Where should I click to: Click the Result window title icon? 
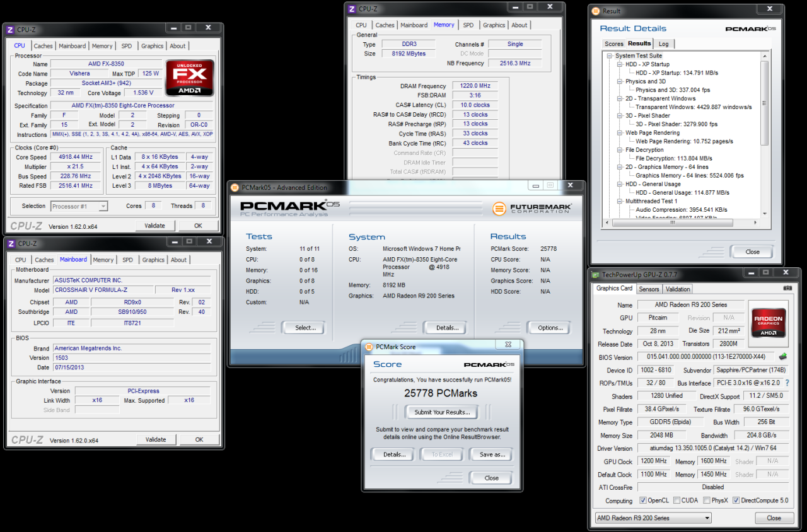[x=596, y=11]
